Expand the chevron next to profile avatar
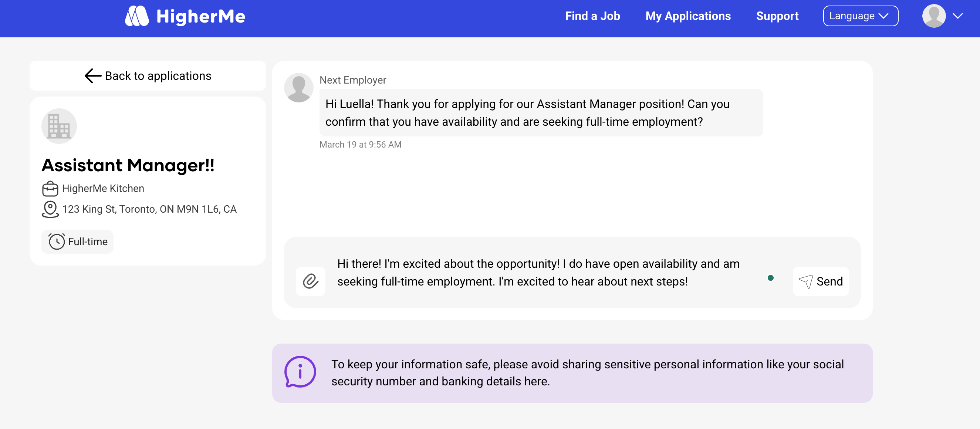Image resolution: width=980 pixels, height=429 pixels. 957,16
